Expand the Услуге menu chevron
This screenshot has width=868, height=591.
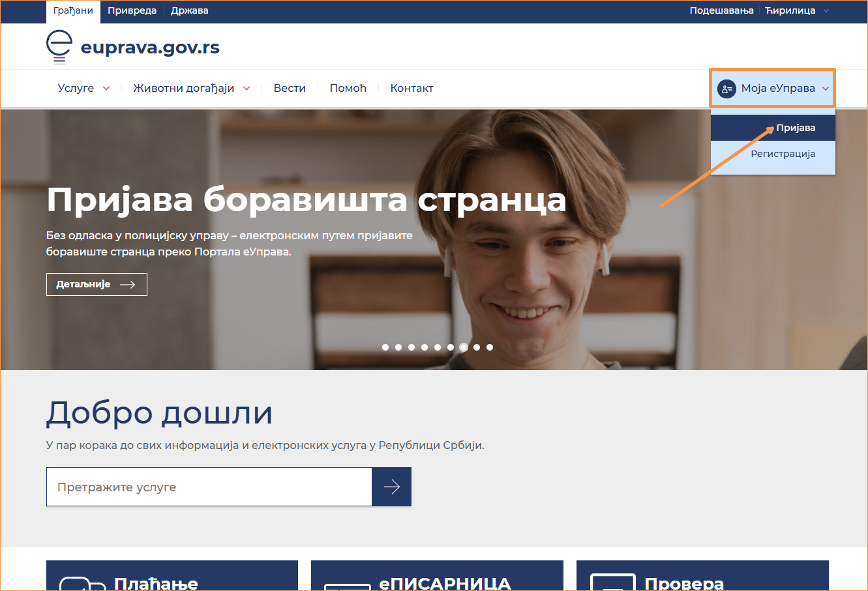tap(106, 89)
